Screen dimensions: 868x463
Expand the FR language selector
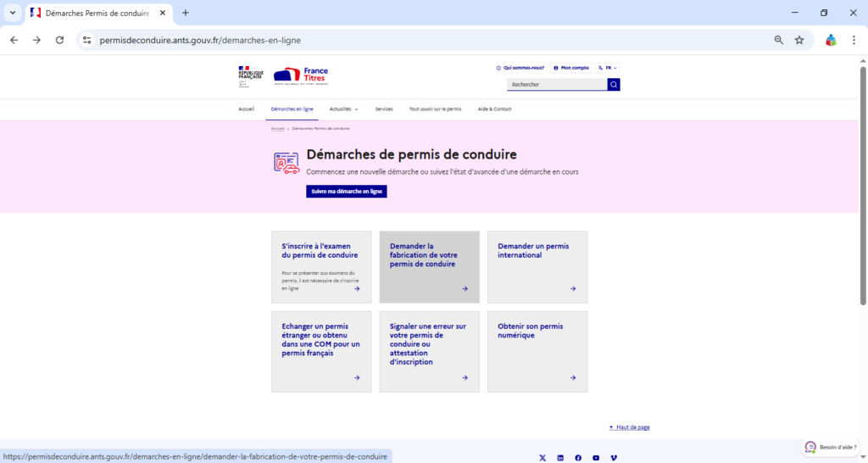608,68
